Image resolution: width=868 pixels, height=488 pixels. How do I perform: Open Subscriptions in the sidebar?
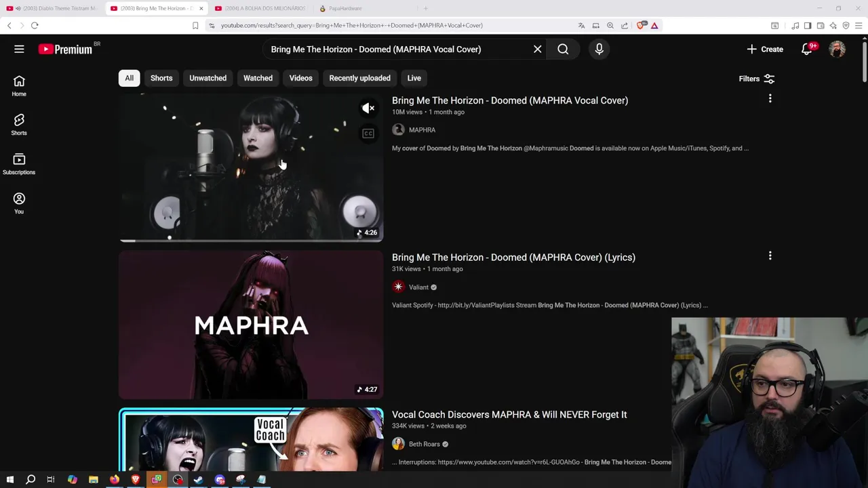pos(19,164)
